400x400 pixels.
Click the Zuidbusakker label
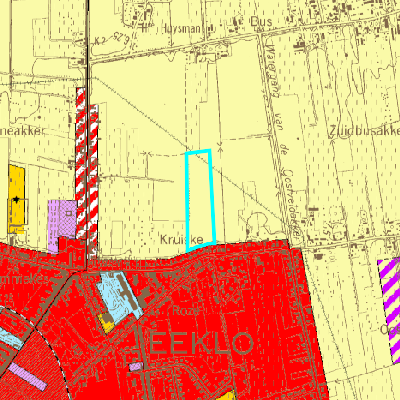click(x=365, y=132)
